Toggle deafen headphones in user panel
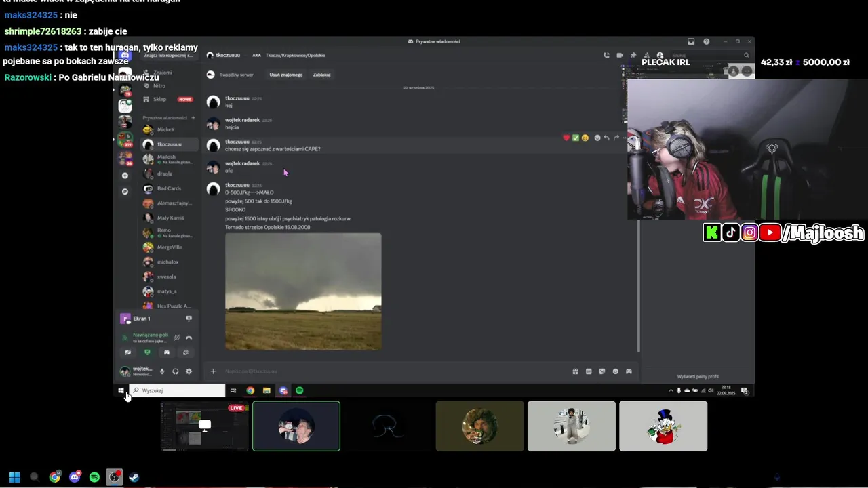This screenshot has width=868, height=488. tap(175, 371)
